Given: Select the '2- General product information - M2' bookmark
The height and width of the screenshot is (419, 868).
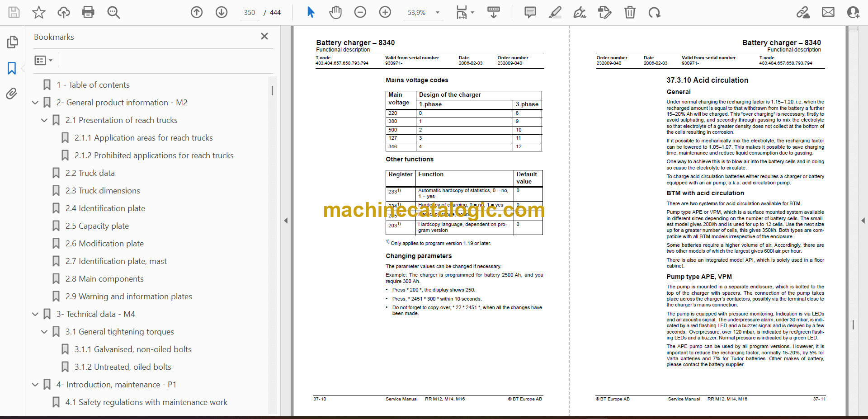Looking at the screenshot, I should (122, 103).
